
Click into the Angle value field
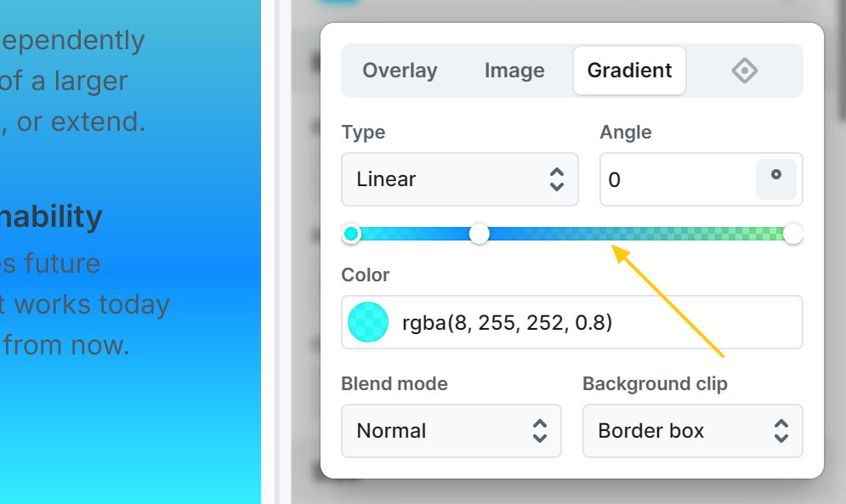676,179
